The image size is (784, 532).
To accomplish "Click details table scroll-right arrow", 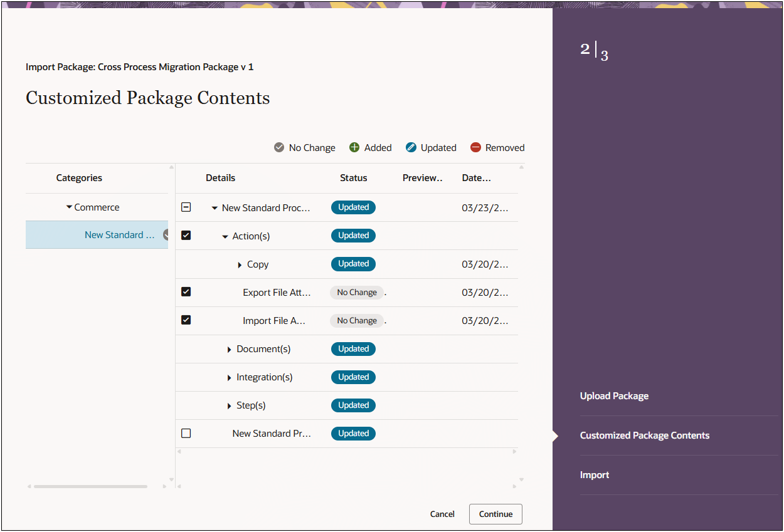I will [x=515, y=451].
